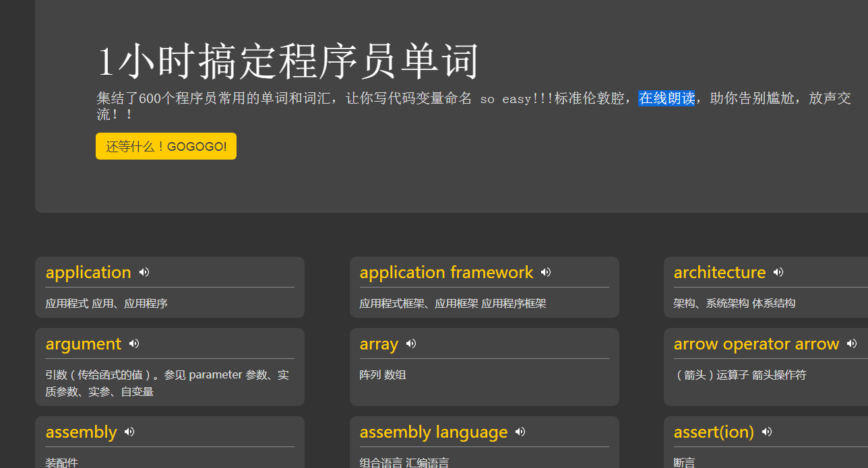The height and width of the screenshot is (468, 868).
Task: Click the 还等什么！GOGOGO! button
Action: [x=166, y=146]
